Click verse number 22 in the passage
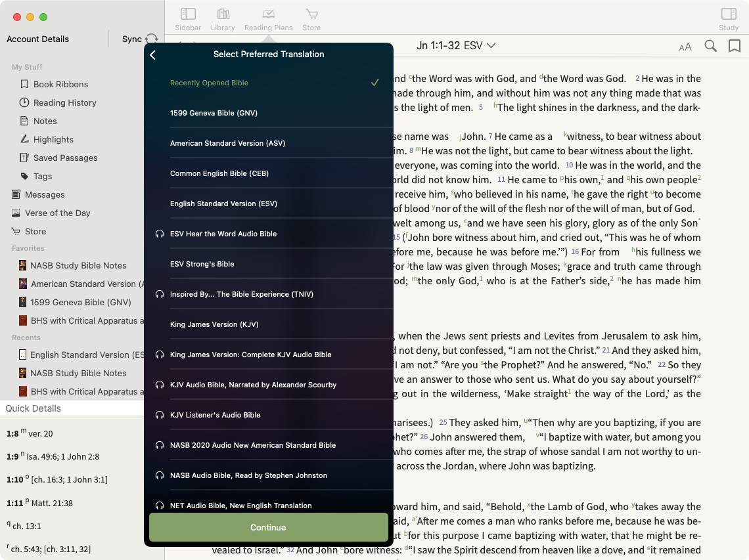This screenshot has width=749, height=560. pos(662,365)
